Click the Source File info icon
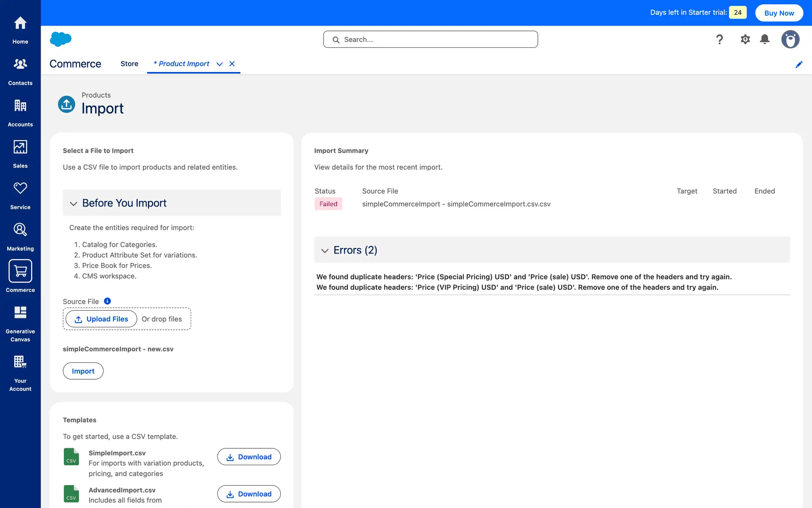Screen dimensions: 812x508 pos(107,301)
